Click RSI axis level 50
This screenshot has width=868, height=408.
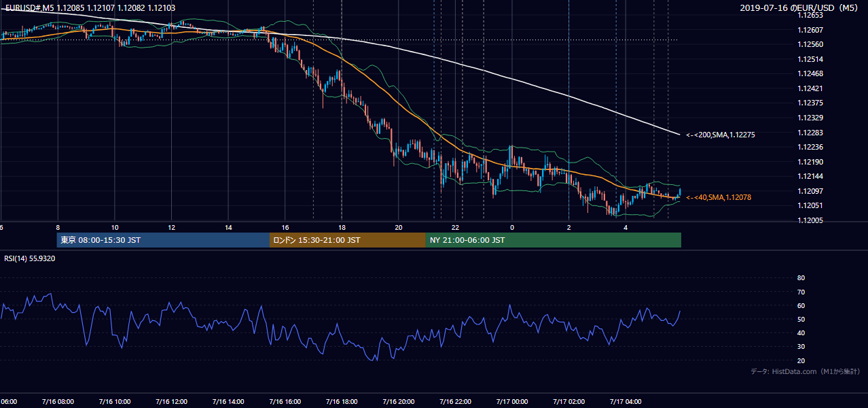801,319
